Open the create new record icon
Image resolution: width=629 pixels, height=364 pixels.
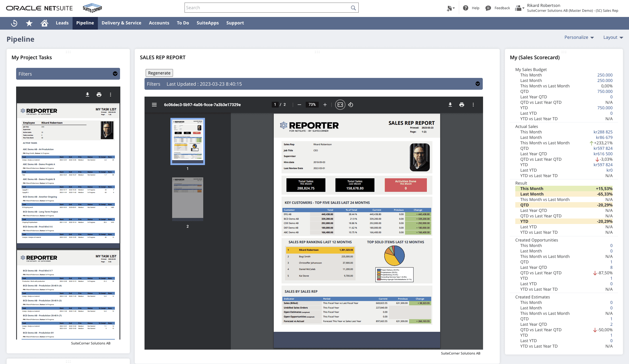point(450,8)
